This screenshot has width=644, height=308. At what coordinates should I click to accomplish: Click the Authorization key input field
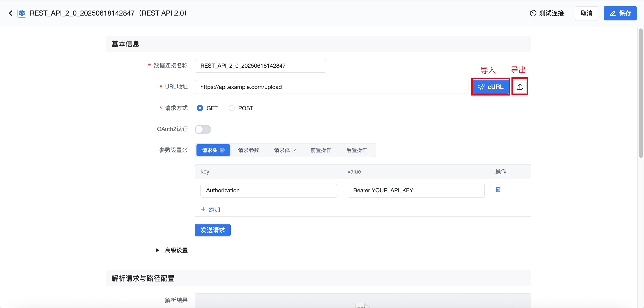(269, 191)
